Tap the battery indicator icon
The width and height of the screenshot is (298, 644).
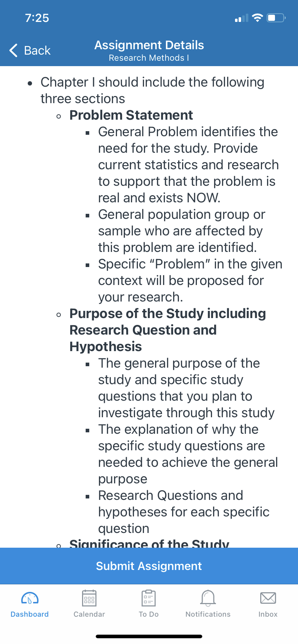pyautogui.click(x=276, y=18)
